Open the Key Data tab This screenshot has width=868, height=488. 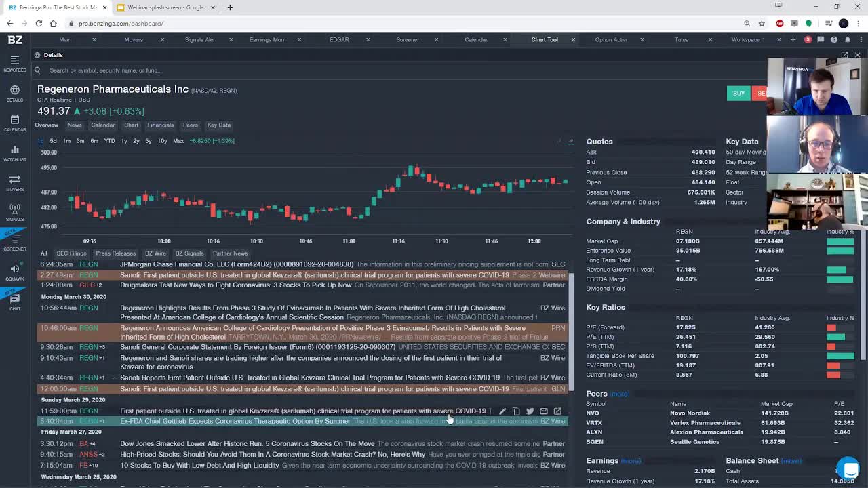click(219, 125)
